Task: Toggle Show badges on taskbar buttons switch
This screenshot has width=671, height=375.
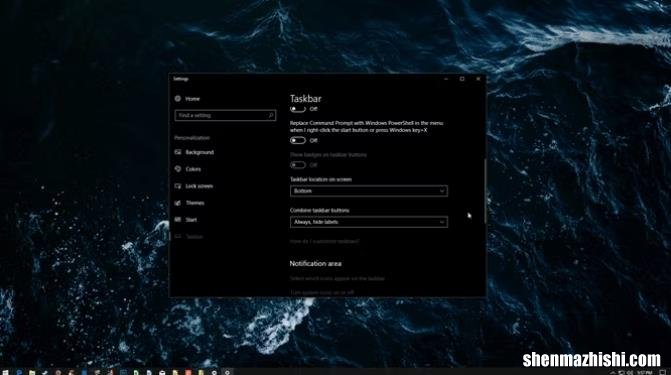Action: [x=298, y=165]
